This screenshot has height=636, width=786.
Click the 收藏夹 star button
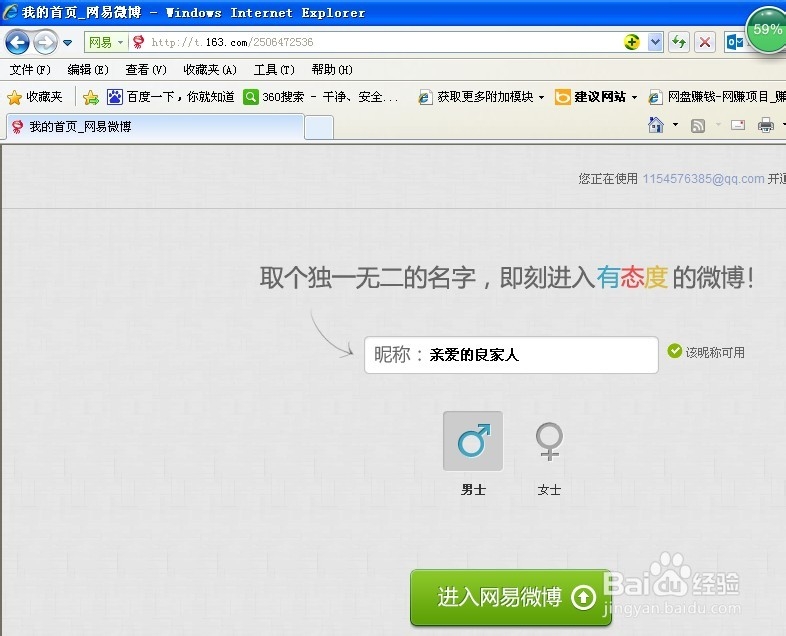point(35,97)
